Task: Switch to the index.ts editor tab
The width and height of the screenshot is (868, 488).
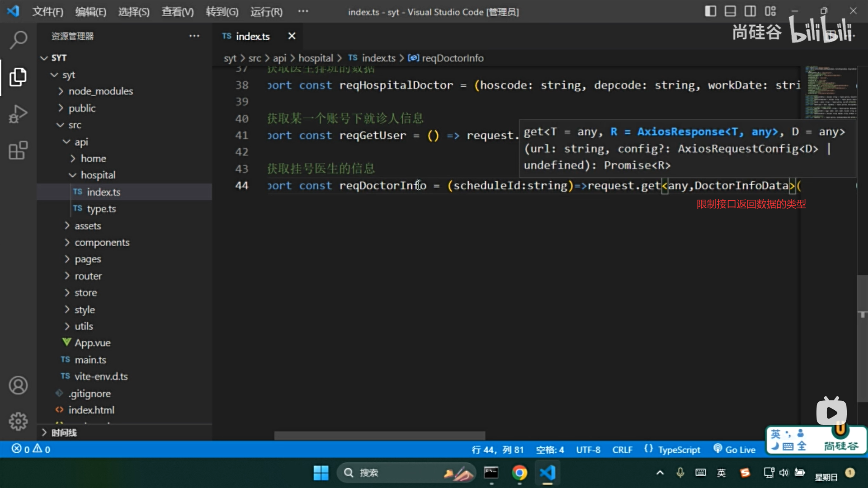Action: tap(252, 36)
